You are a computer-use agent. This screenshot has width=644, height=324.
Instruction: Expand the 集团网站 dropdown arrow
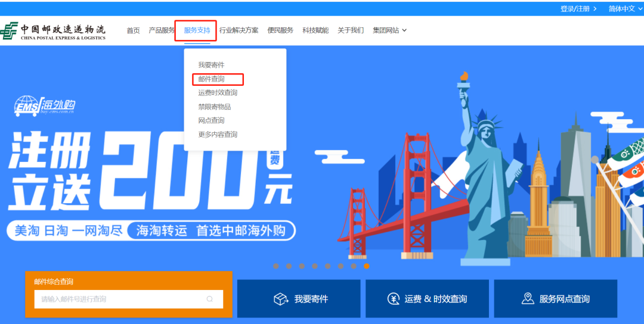point(404,30)
